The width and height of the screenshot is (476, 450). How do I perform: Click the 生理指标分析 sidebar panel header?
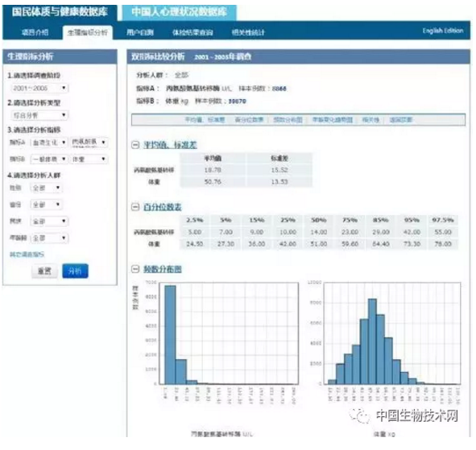60,56
